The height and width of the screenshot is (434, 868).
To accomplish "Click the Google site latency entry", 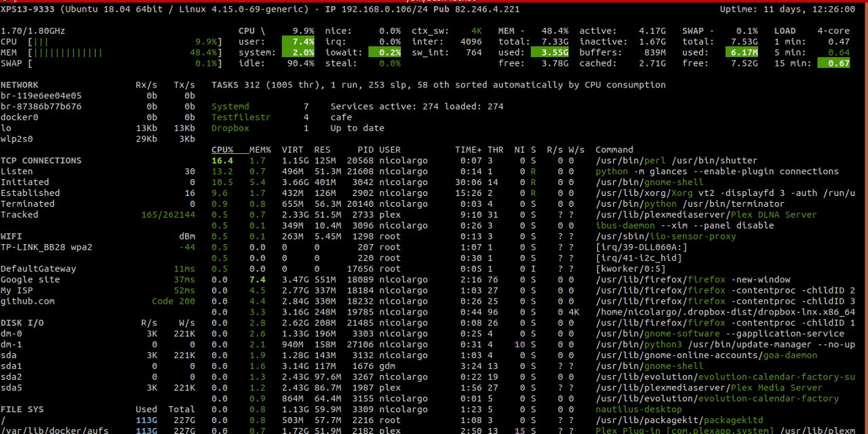I will 98,280.
